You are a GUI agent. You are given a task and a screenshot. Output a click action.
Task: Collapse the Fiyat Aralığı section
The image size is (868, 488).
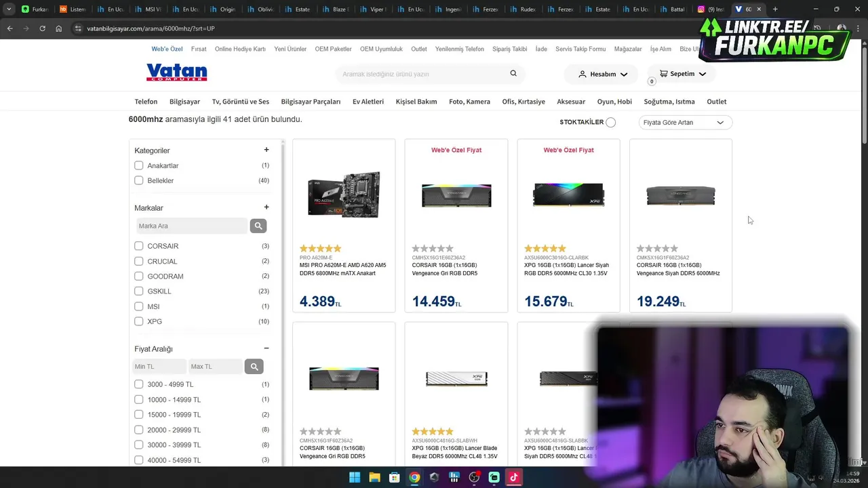tap(267, 348)
